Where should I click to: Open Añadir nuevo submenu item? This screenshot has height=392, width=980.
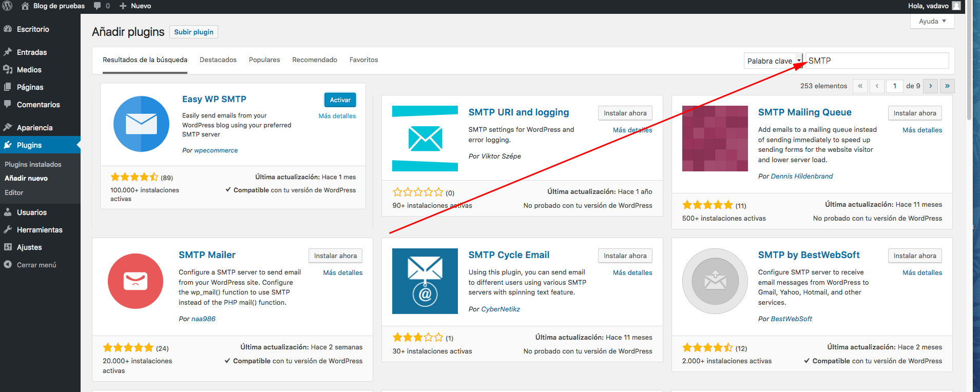click(x=26, y=179)
